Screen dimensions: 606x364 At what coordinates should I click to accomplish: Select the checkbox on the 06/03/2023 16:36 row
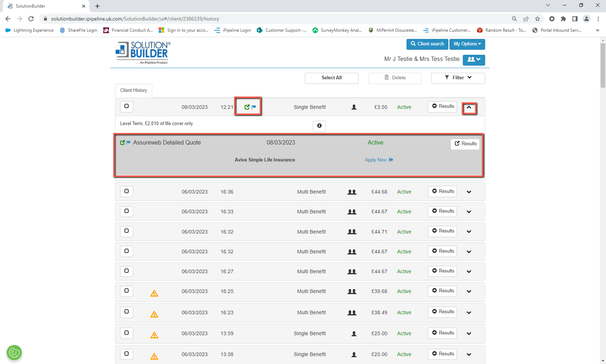click(127, 191)
